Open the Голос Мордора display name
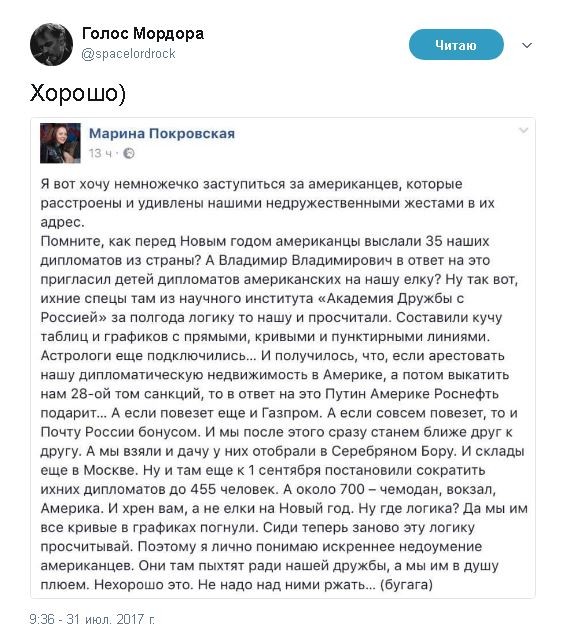 (x=143, y=33)
